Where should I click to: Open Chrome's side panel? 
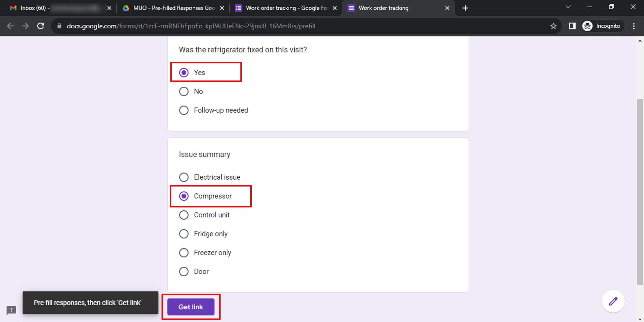point(572,26)
